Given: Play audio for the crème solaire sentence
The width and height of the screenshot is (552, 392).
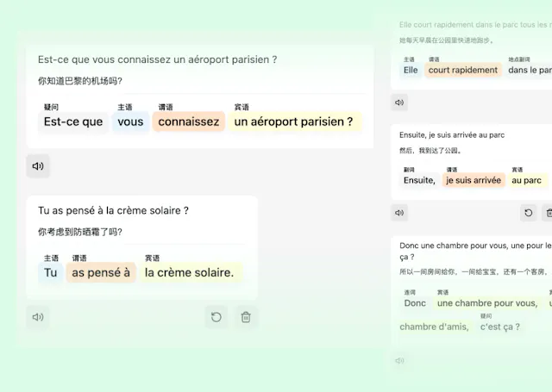Looking at the screenshot, I should tap(38, 317).
